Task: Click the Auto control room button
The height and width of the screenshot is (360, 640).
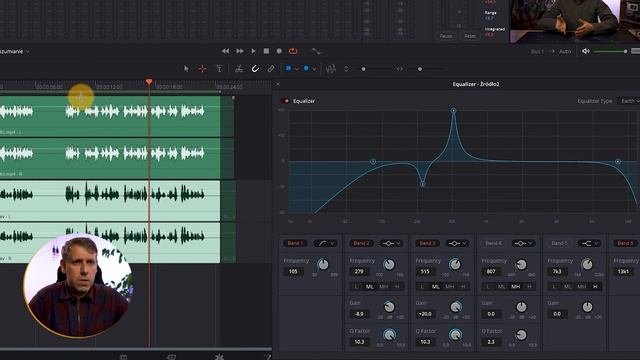Action: (x=565, y=51)
